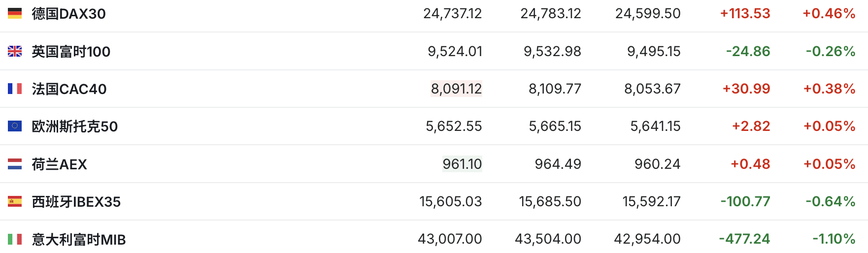The image size is (868, 253).
Task: Select the highlighted 961.10 price cell
Action: pos(462,164)
